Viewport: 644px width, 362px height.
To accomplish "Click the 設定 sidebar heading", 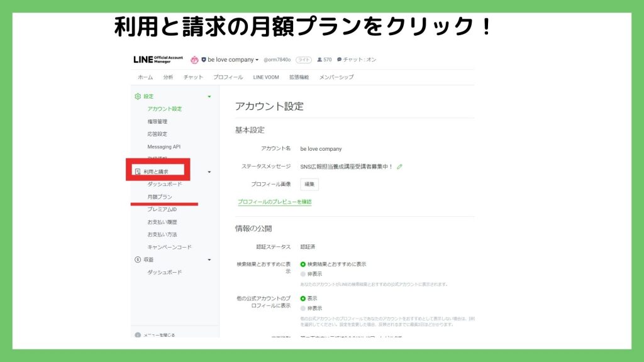I will tap(148, 96).
